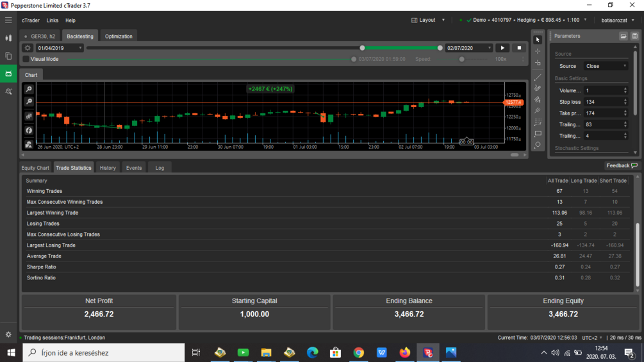
Task: Open the Log tab
Action: (160, 168)
